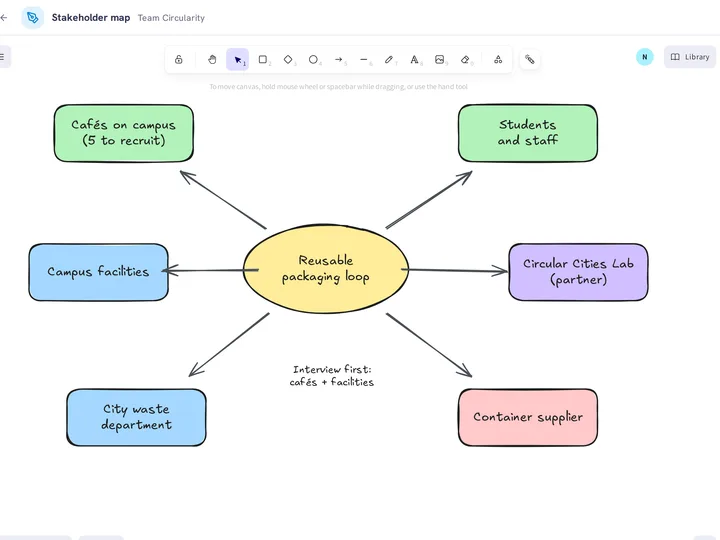Viewport: 720px width, 540px height.
Task: Select the Container supplier box
Action: point(528,417)
